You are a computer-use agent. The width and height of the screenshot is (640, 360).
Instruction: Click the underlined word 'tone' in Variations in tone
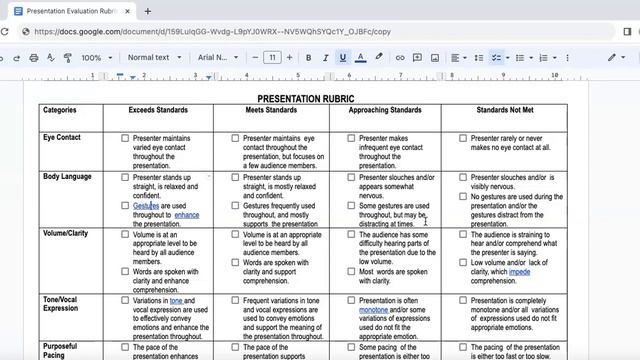pyautogui.click(x=176, y=301)
